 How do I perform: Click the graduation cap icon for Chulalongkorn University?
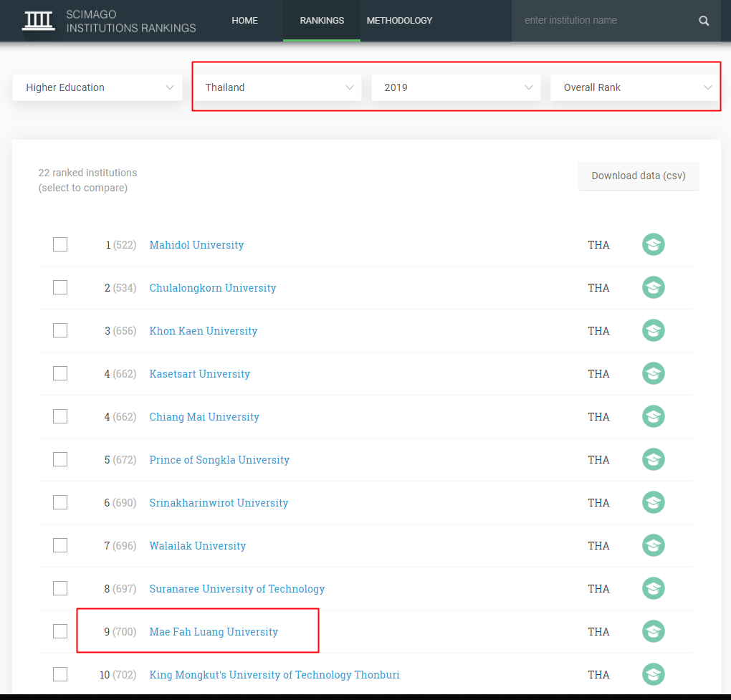[653, 287]
